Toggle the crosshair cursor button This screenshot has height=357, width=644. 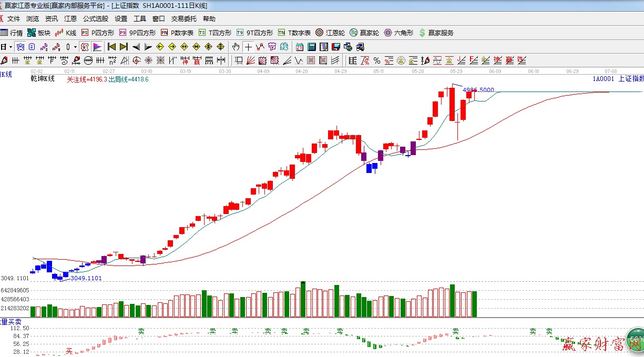click(248, 47)
